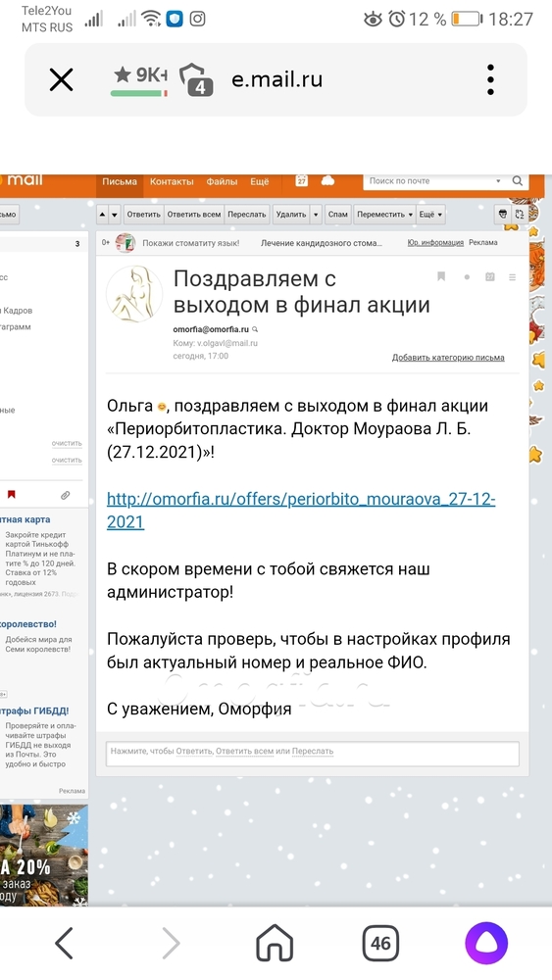
Task: Go to next message with down arrow
Action: (115, 215)
